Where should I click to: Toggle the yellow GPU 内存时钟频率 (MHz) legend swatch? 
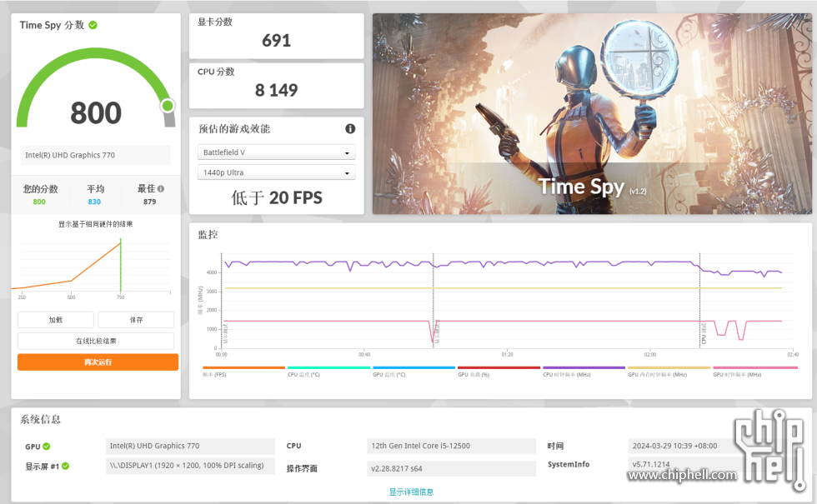(x=669, y=367)
